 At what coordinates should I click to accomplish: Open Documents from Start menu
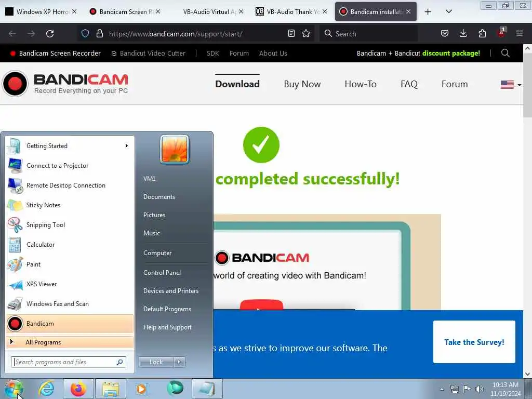tap(159, 197)
